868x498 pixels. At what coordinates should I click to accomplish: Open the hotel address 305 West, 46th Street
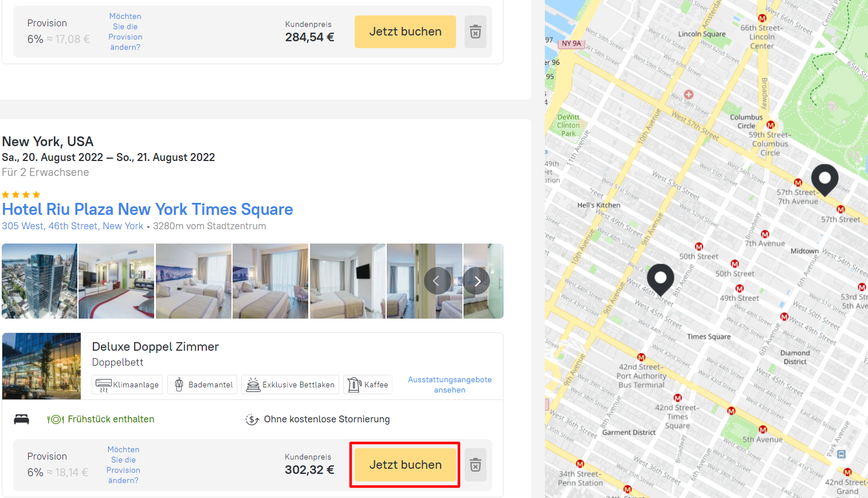[73, 226]
